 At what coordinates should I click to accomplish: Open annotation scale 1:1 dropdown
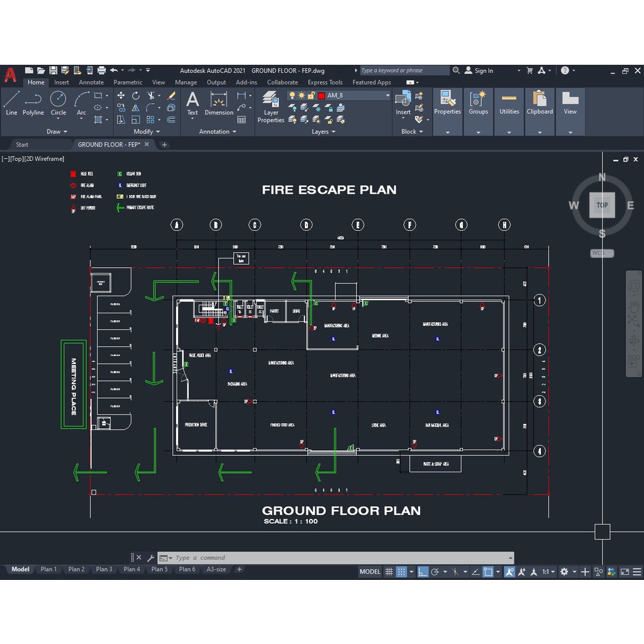pyautogui.click(x=548, y=572)
